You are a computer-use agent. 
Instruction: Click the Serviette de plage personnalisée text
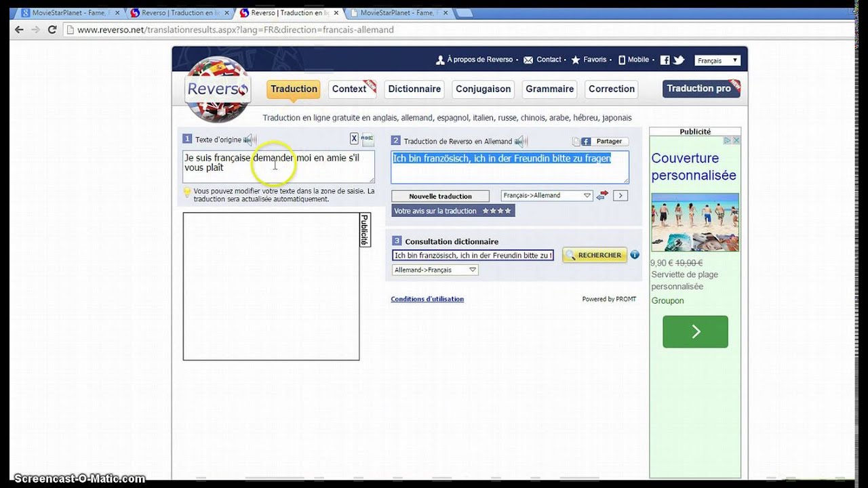[685, 281]
